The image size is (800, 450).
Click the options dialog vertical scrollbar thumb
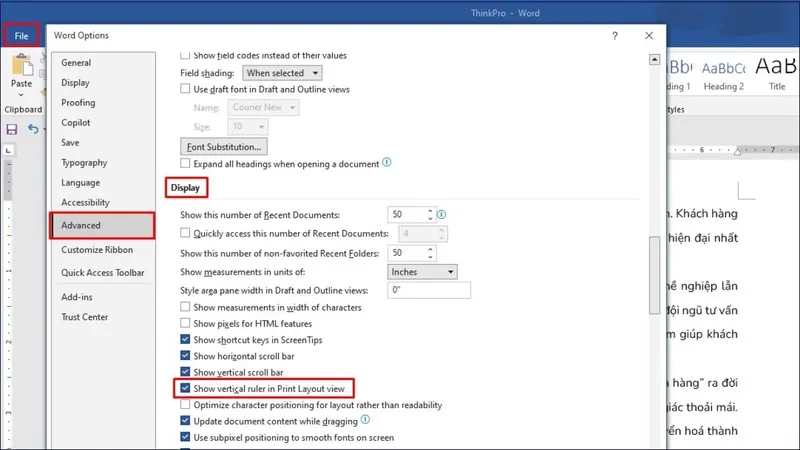[x=655, y=276]
